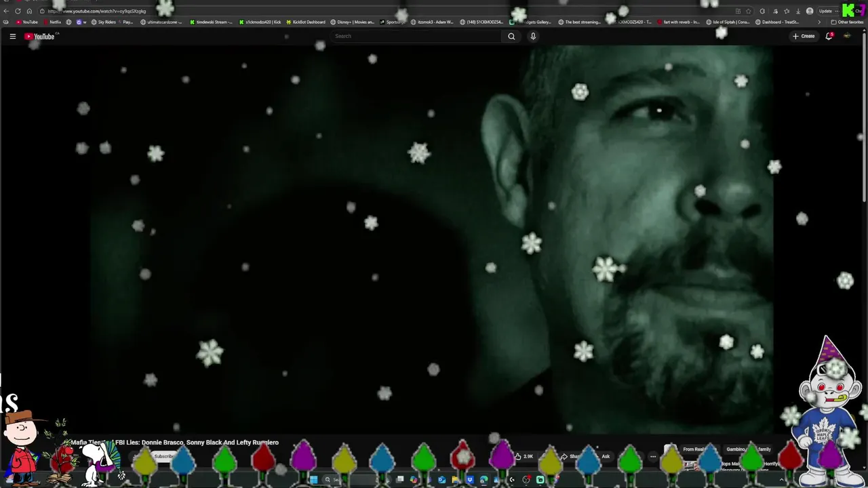Open the more actions three-dot menu

[653, 457]
